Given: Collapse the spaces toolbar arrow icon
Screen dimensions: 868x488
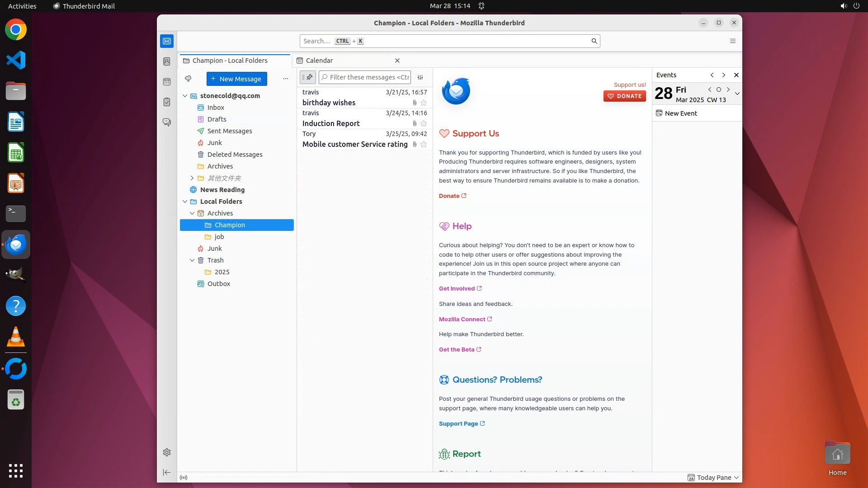Looking at the screenshot, I should tap(167, 472).
